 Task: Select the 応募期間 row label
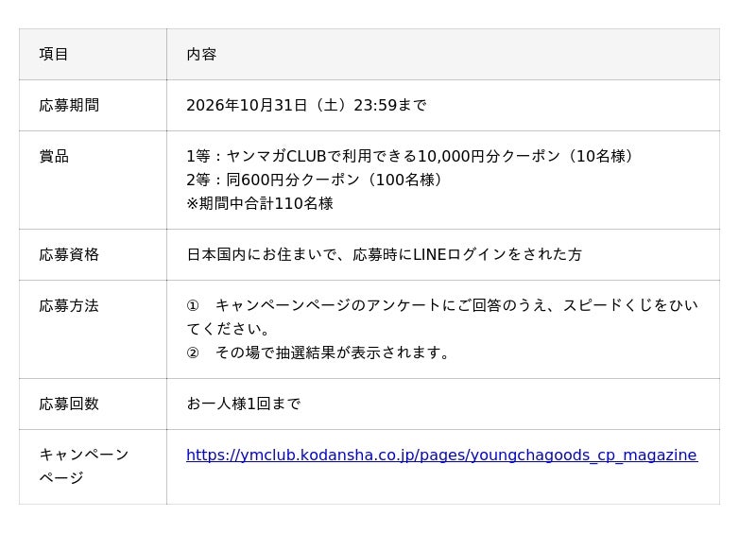click(x=69, y=105)
